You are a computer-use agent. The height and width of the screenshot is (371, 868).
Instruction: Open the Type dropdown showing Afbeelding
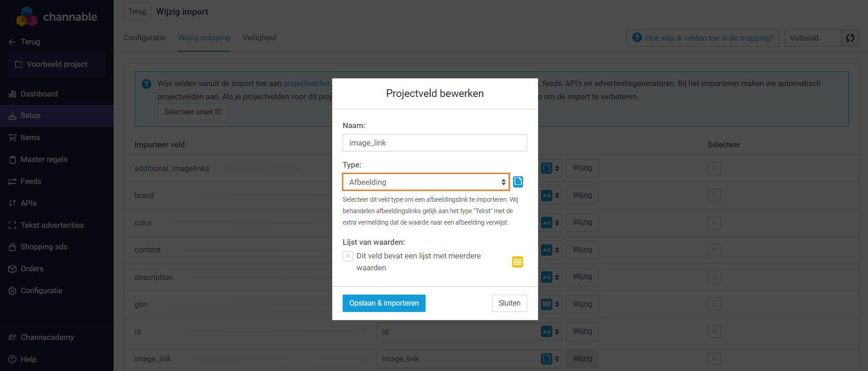click(x=426, y=182)
